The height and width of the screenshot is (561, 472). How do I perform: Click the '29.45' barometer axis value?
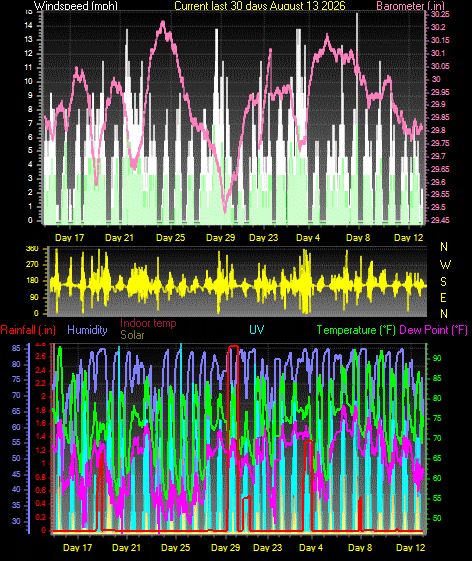[440, 220]
